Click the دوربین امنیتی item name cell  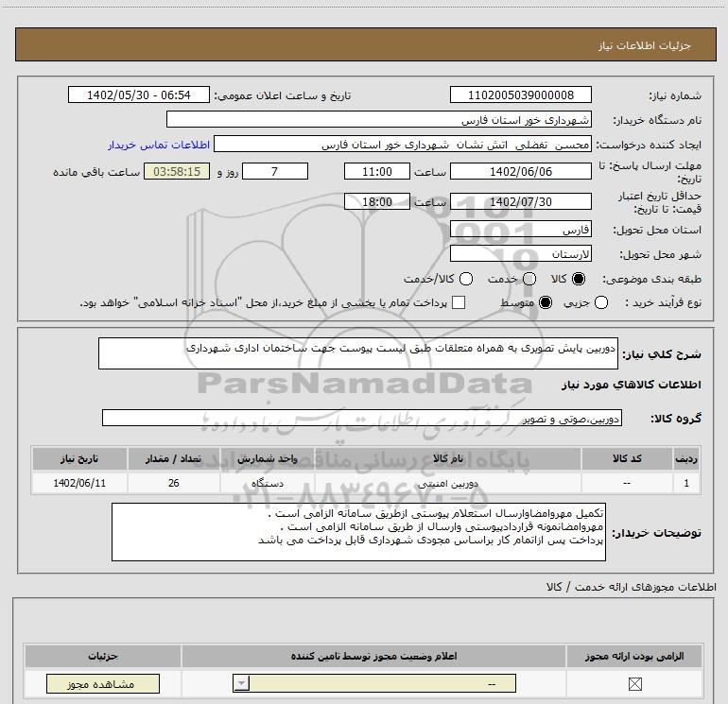tap(448, 483)
